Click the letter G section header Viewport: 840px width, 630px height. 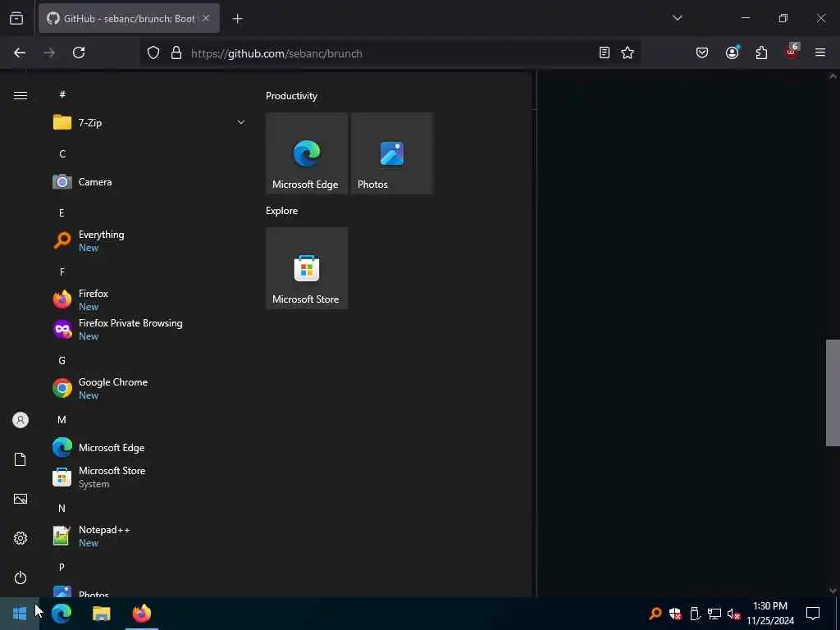pos(62,361)
